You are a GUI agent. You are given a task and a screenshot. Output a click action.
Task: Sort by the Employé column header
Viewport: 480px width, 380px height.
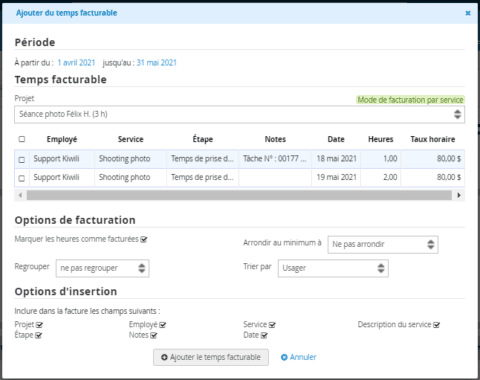tap(62, 139)
